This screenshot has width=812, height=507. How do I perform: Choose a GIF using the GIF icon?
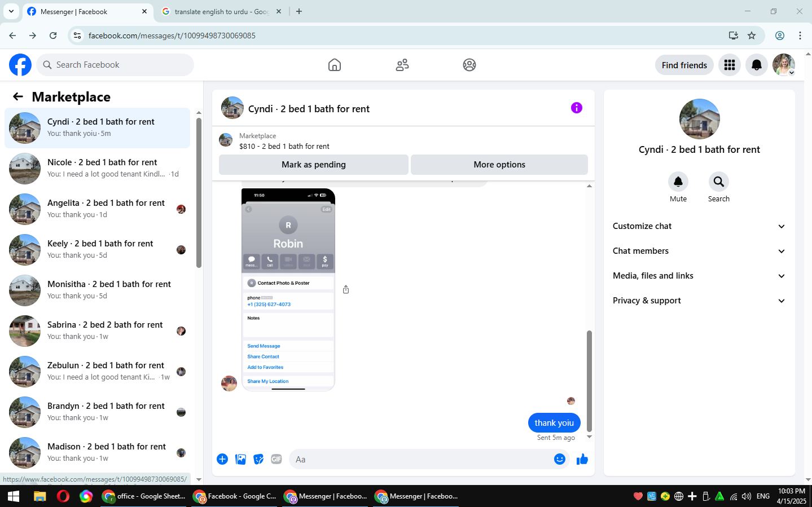tap(276, 459)
